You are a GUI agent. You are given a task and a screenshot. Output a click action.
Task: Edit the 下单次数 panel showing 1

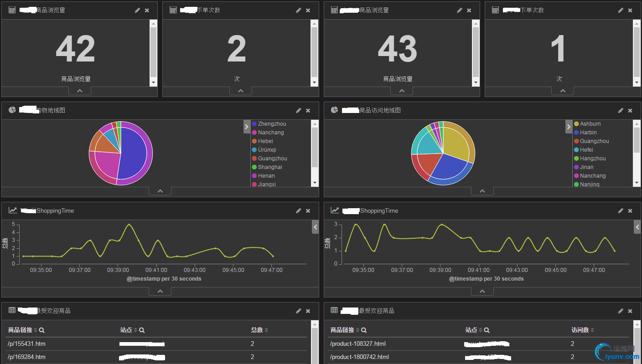coord(621,10)
